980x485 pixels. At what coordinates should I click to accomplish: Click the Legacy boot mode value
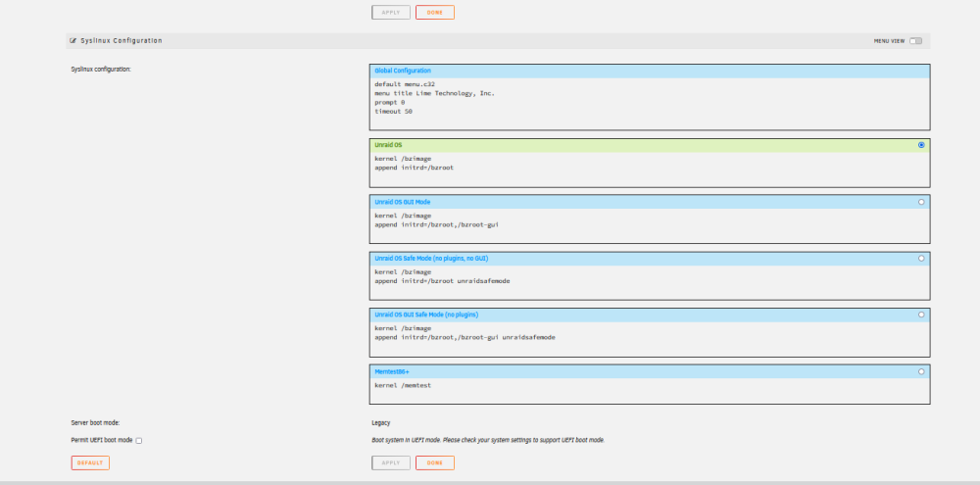pyautogui.click(x=380, y=423)
